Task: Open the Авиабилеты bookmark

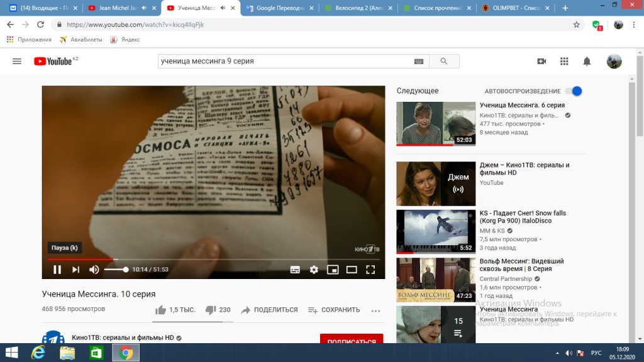Action: (x=81, y=40)
